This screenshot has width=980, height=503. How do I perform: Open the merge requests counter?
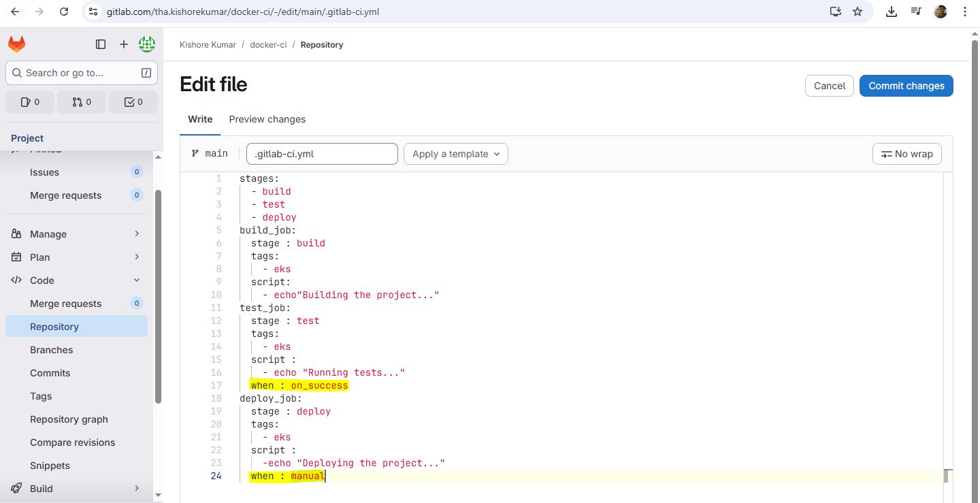coord(82,102)
